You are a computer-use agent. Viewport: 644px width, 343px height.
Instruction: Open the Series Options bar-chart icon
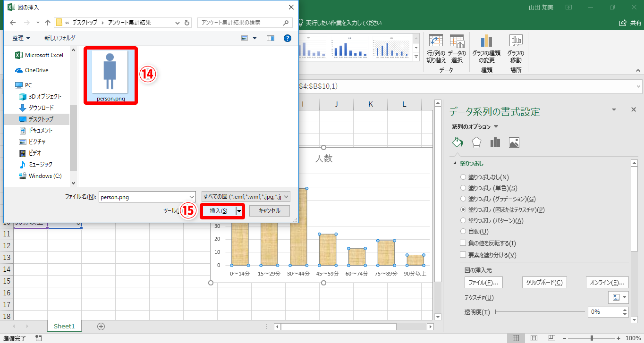click(x=495, y=142)
